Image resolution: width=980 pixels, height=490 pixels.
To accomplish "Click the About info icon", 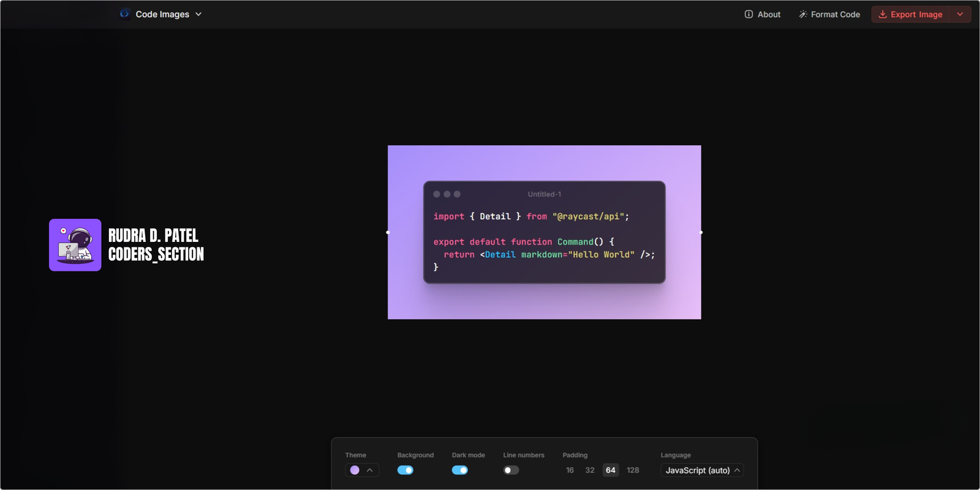I will point(748,14).
